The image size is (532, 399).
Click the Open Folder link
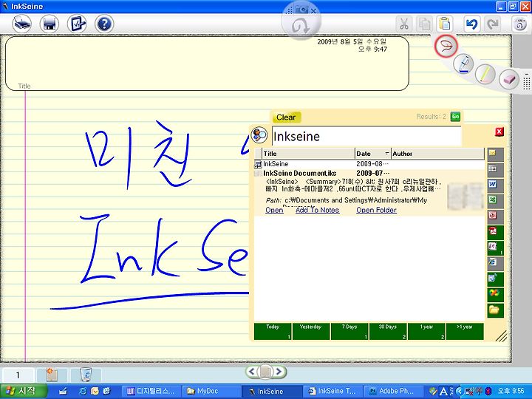click(x=376, y=210)
